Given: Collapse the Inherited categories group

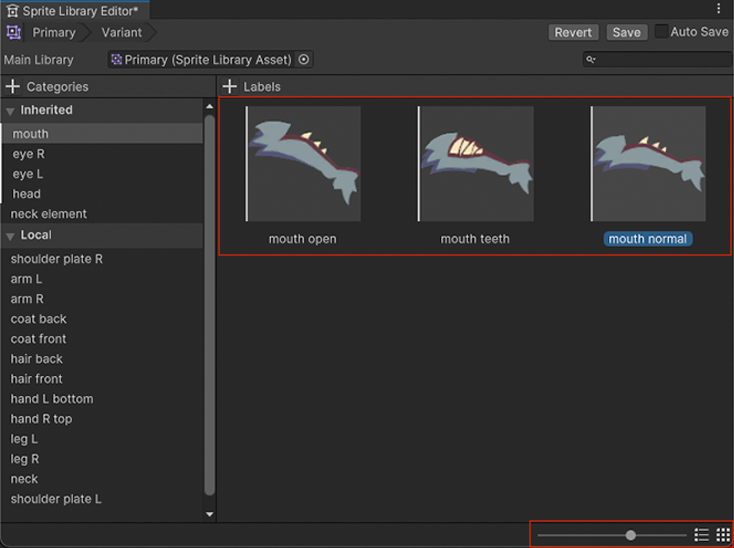Looking at the screenshot, I should 10,111.
